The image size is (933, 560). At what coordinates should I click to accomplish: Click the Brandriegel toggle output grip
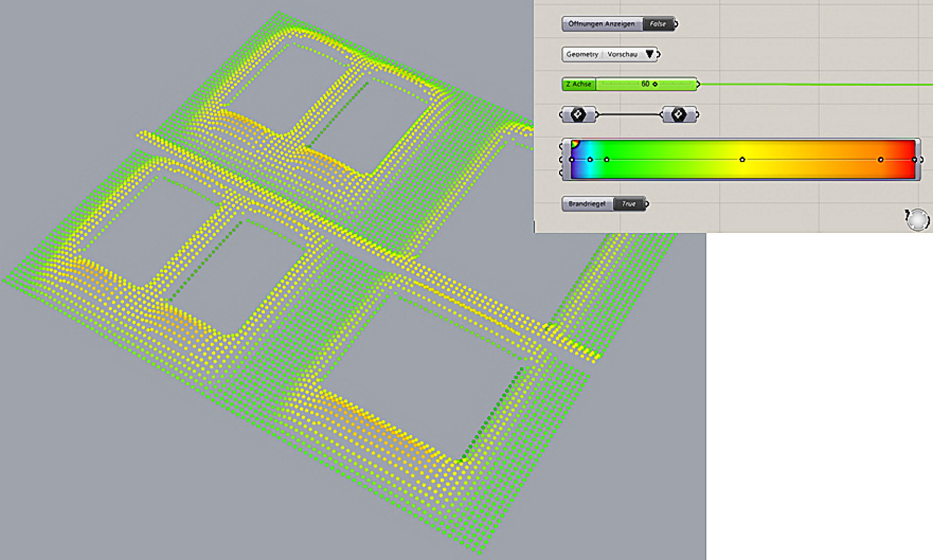pos(647,204)
